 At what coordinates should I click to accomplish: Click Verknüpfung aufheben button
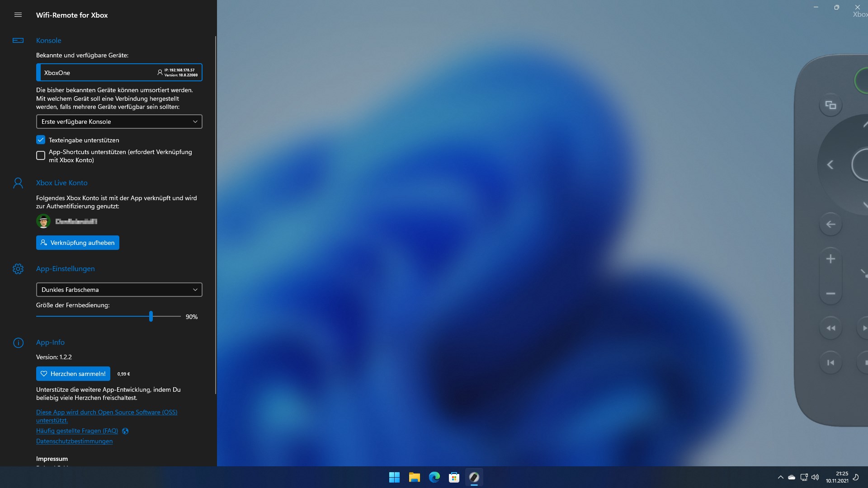coord(78,243)
